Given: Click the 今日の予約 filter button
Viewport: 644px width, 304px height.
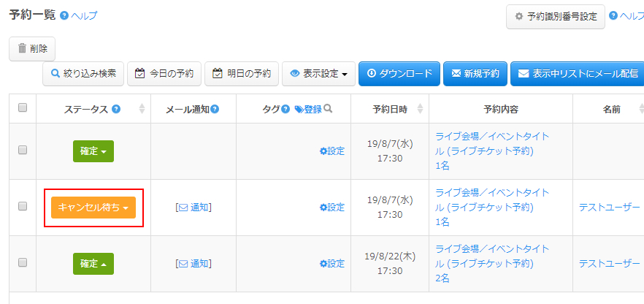Looking at the screenshot, I should [x=164, y=74].
